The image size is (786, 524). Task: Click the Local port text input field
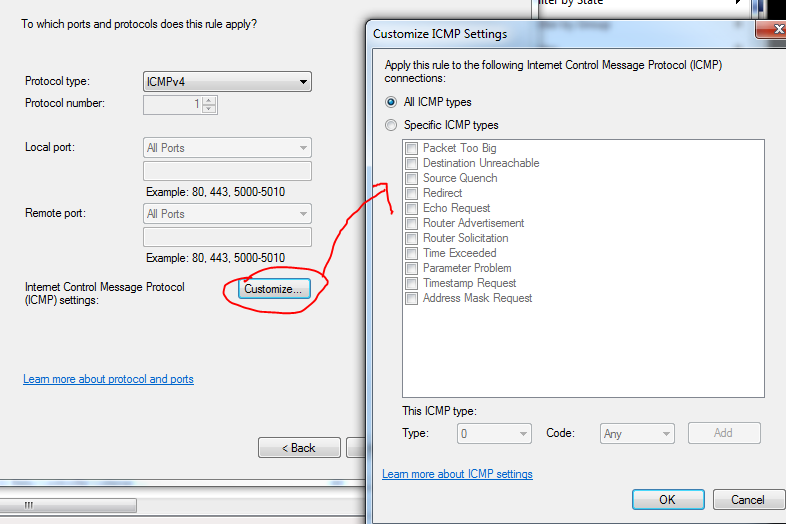pyautogui.click(x=227, y=171)
